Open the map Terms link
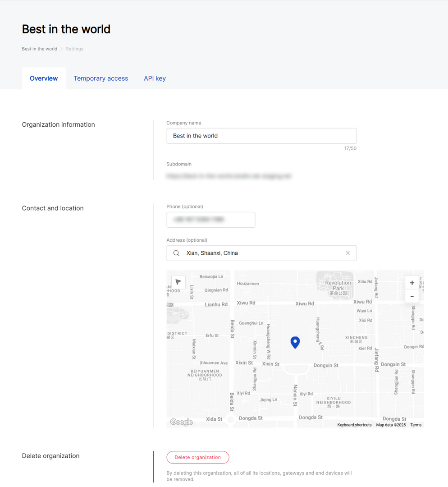Image resolution: width=448 pixels, height=487 pixels. coord(416,424)
